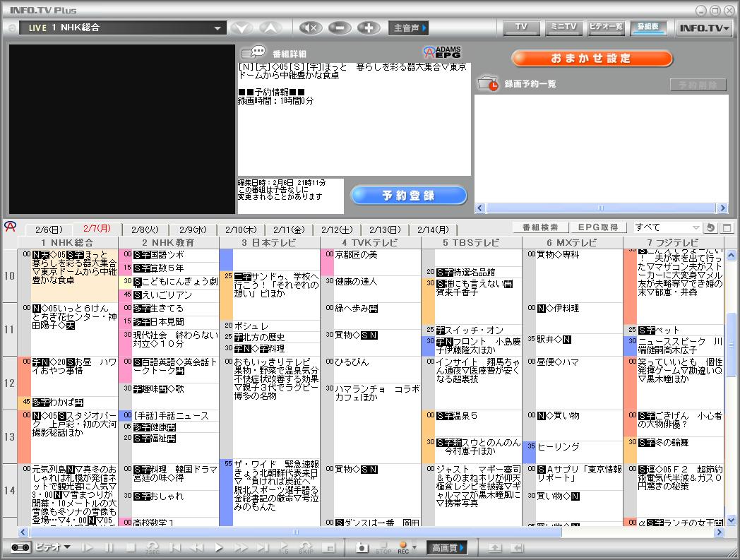Screen dimensions: 740x560
Task: Pause the video playback
Action: pyautogui.click(x=109, y=548)
